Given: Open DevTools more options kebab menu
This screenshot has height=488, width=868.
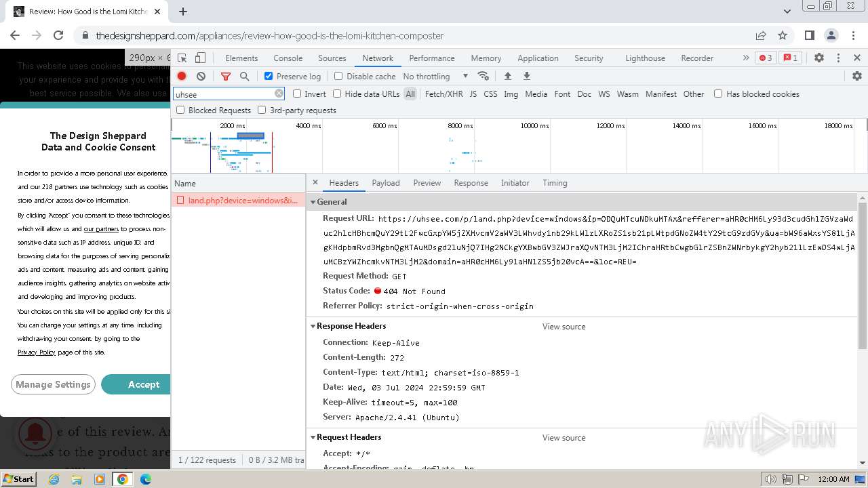Looking at the screenshot, I should pyautogui.click(x=838, y=58).
